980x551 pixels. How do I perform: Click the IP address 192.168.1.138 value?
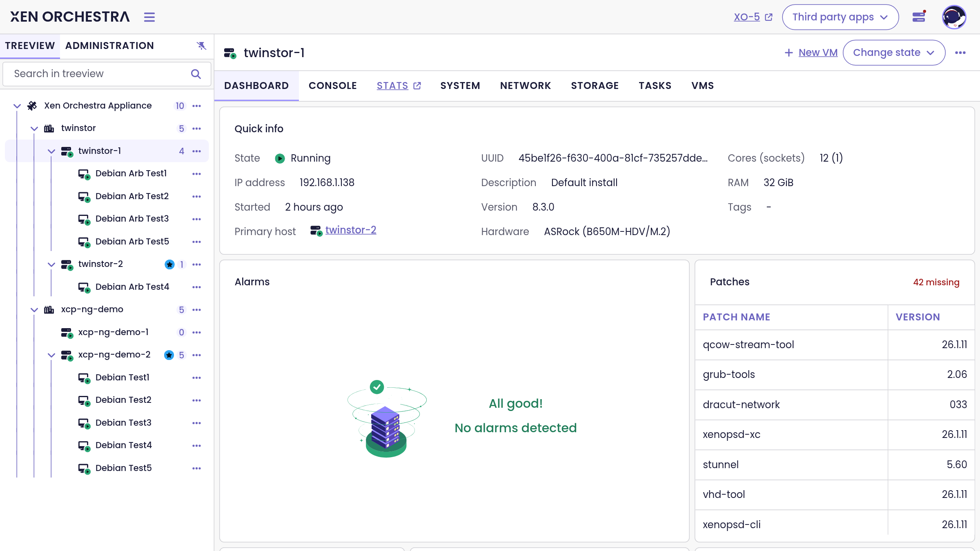click(327, 183)
